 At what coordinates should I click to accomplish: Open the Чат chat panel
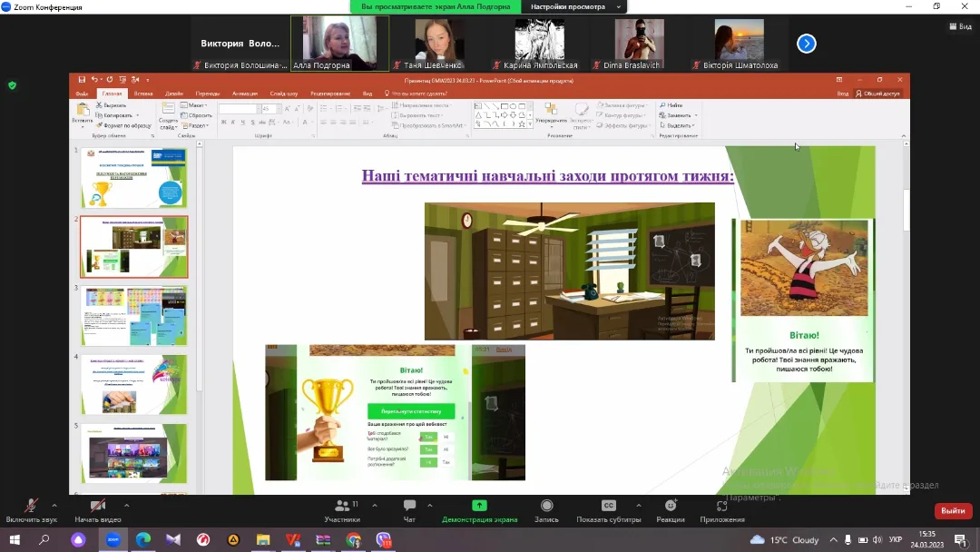[x=409, y=507]
